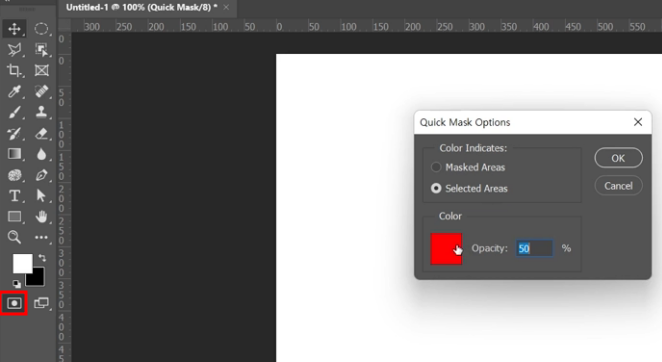Select the History Brush tool
Image resolution: width=662 pixels, height=362 pixels.
pyautogui.click(x=14, y=133)
